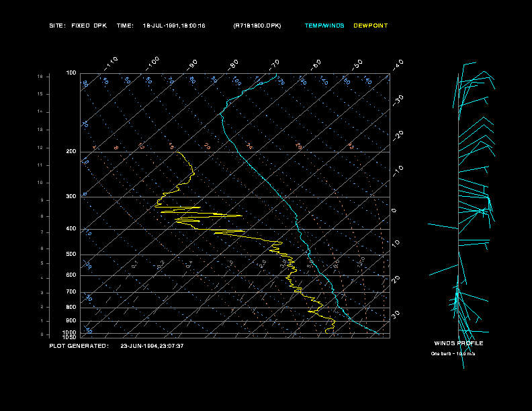
Task: Click the 200 pressure level label
Action: (x=71, y=151)
